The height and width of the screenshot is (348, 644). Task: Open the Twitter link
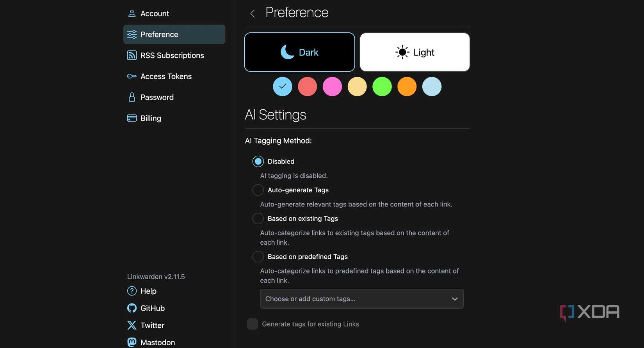[132, 325]
